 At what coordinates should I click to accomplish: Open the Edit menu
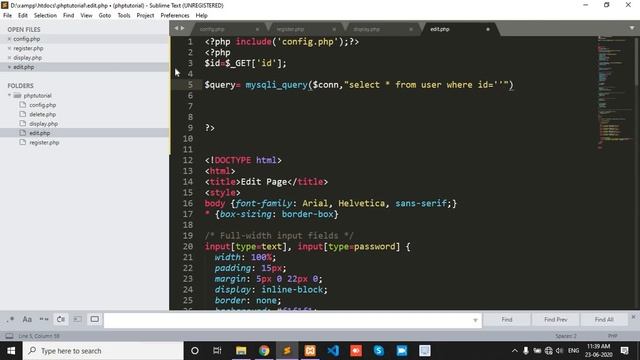coord(23,16)
